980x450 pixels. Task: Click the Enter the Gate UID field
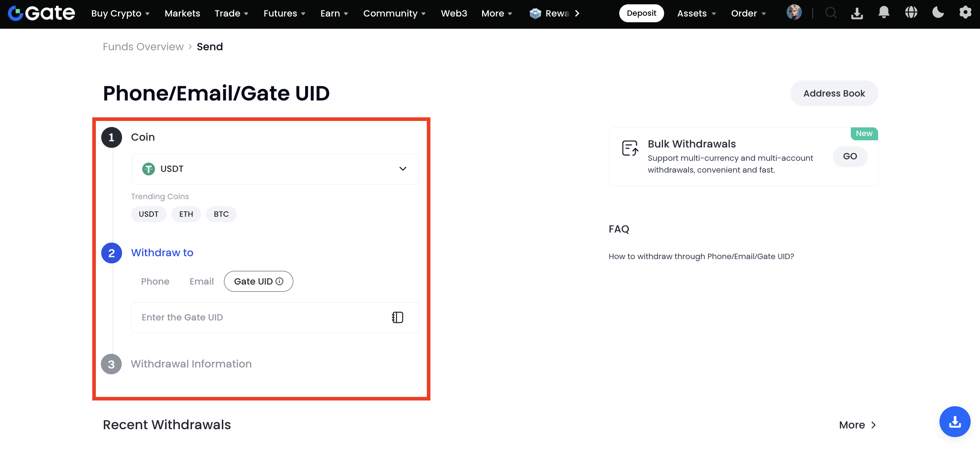tap(259, 317)
